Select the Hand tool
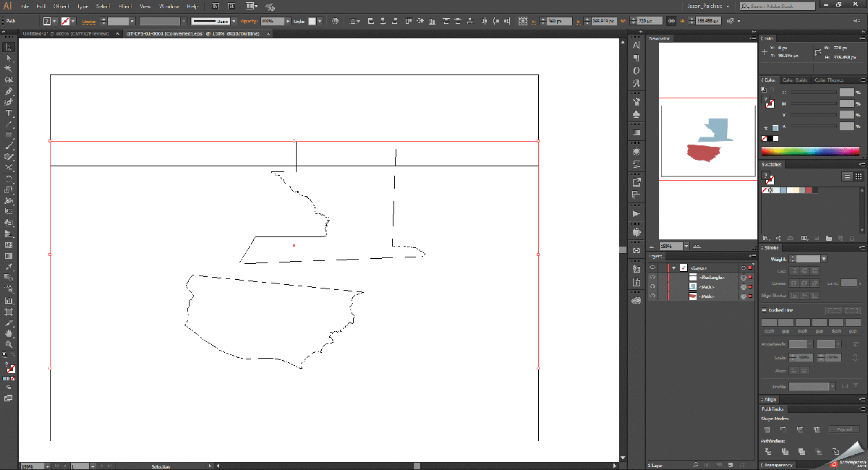 (9, 333)
